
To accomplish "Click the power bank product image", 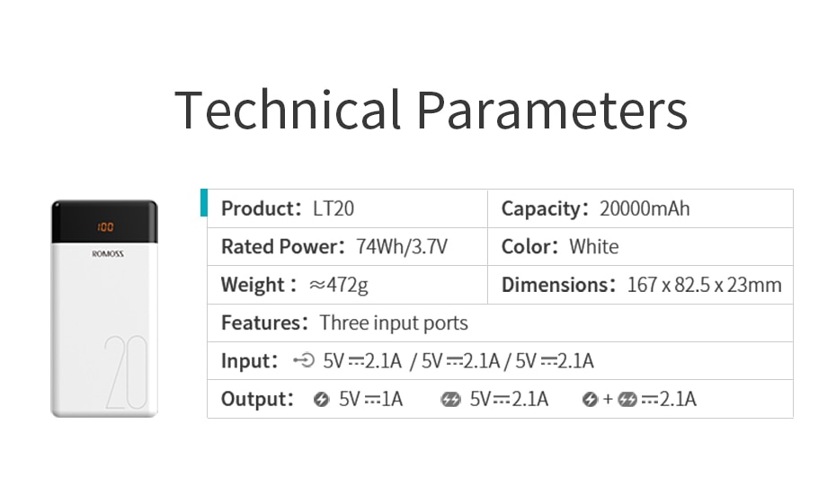I will [x=104, y=308].
